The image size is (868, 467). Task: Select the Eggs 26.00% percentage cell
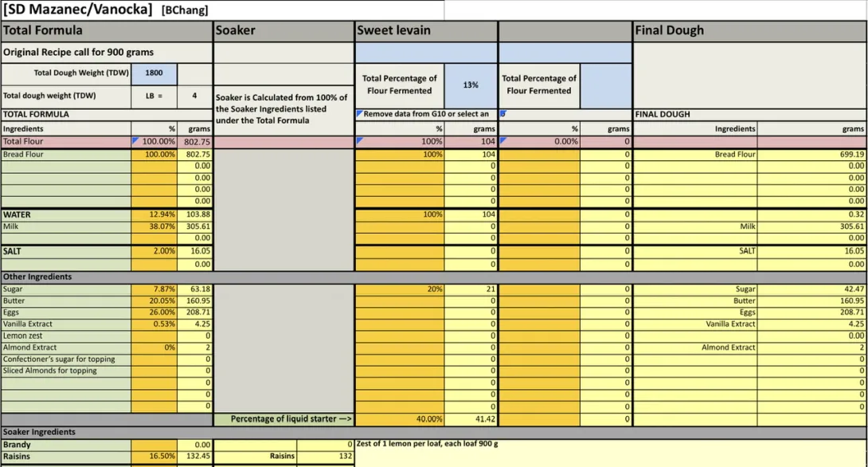click(154, 312)
